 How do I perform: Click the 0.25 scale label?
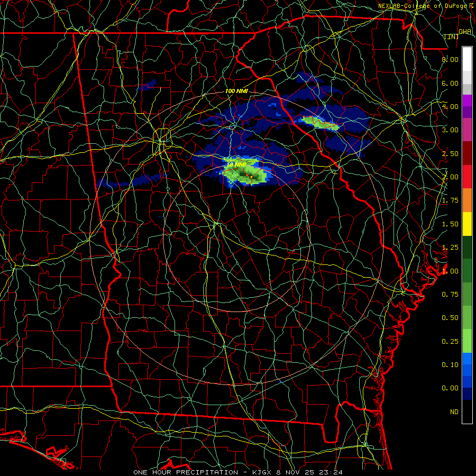click(450, 342)
